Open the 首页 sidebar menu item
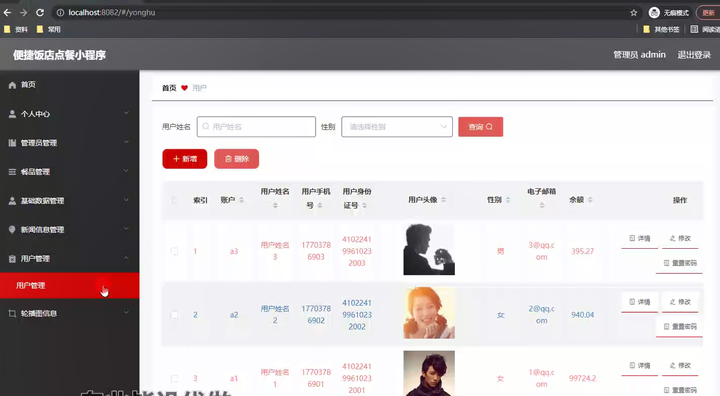This screenshot has width=720, height=396. point(69,85)
